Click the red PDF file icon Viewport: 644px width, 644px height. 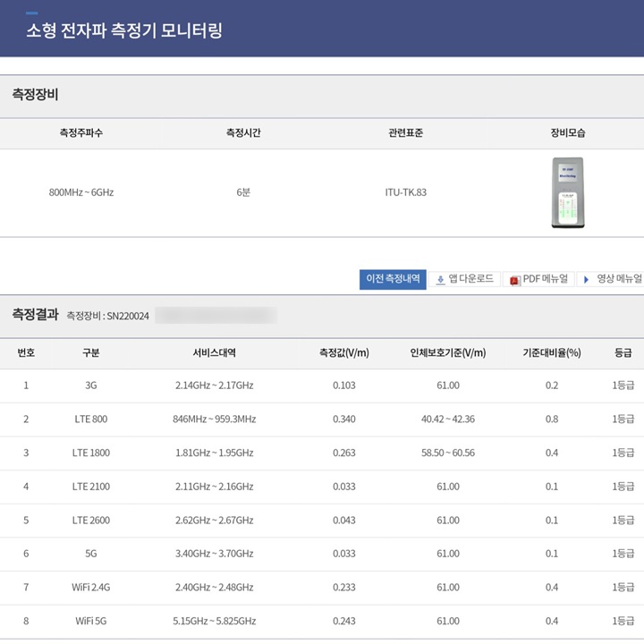(515, 280)
